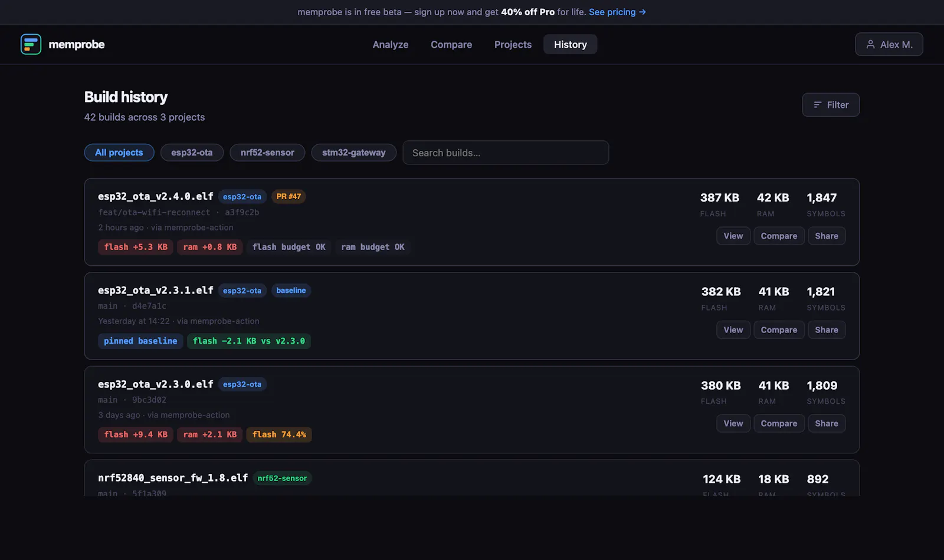Click the esp32-ota tag on v2.3.0 build
Image resolution: width=944 pixels, height=560 pixels.
[242, 384]
